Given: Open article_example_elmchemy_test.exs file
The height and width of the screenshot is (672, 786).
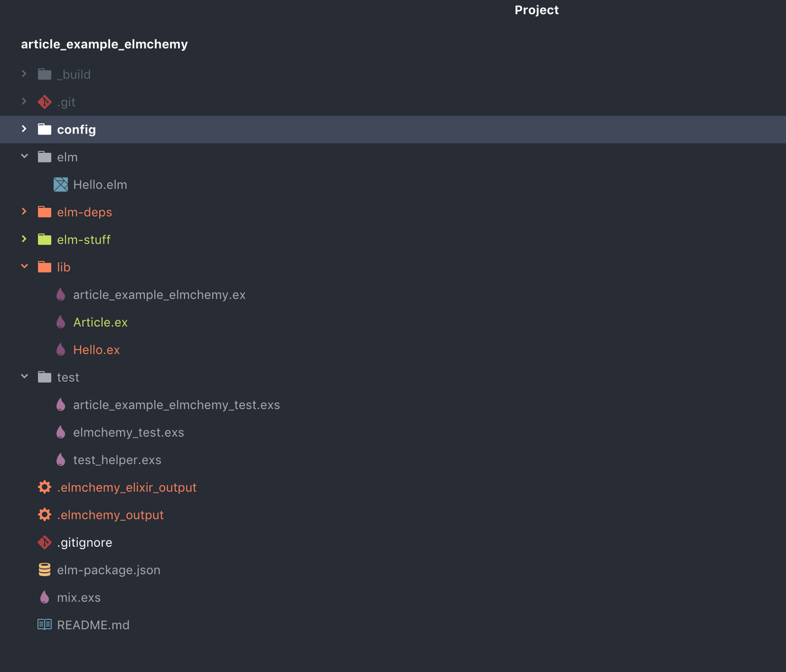Looking at the screenshot, I should [x=176, y=405].
